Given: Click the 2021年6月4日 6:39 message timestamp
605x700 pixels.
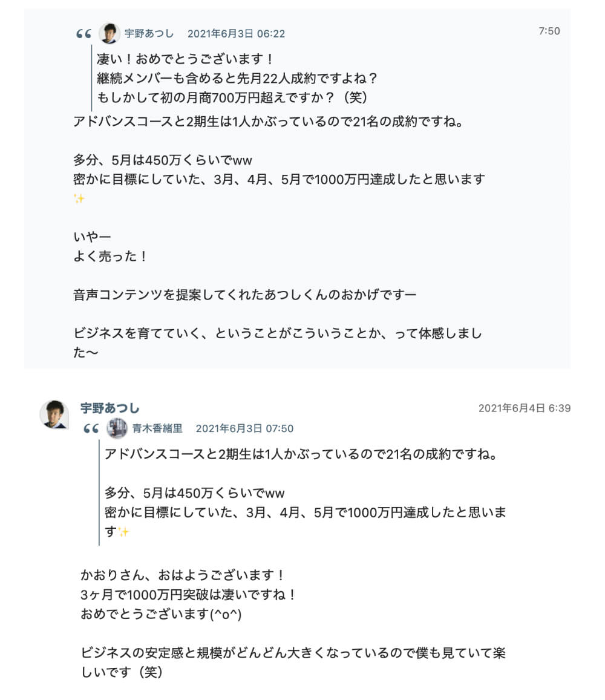Looking at the screenshot, I should (x=524, y=408).
